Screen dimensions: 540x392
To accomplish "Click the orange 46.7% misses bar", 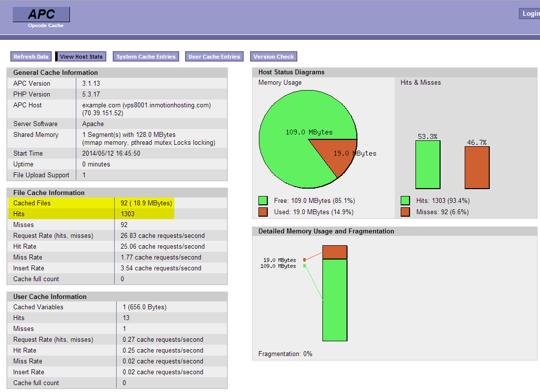I will tap(477, 167).
